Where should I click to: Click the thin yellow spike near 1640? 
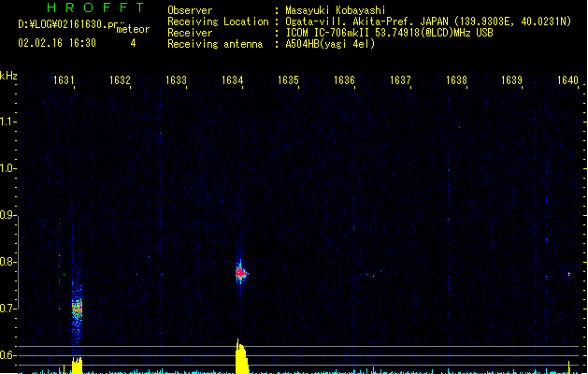[569, 367]
